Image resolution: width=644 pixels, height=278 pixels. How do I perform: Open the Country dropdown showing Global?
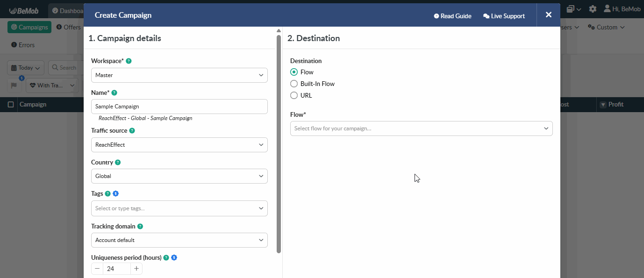click(x=179, y=176)
